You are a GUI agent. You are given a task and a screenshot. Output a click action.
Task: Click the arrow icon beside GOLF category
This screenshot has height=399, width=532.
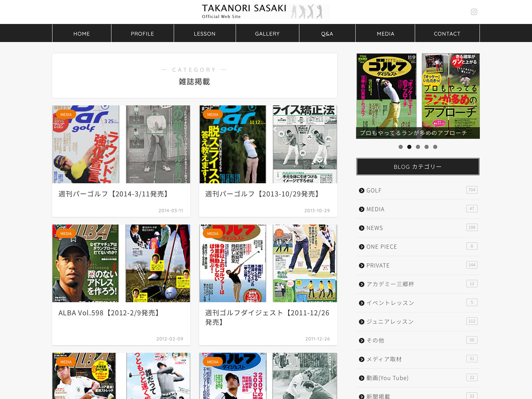(x=361, y=190)
